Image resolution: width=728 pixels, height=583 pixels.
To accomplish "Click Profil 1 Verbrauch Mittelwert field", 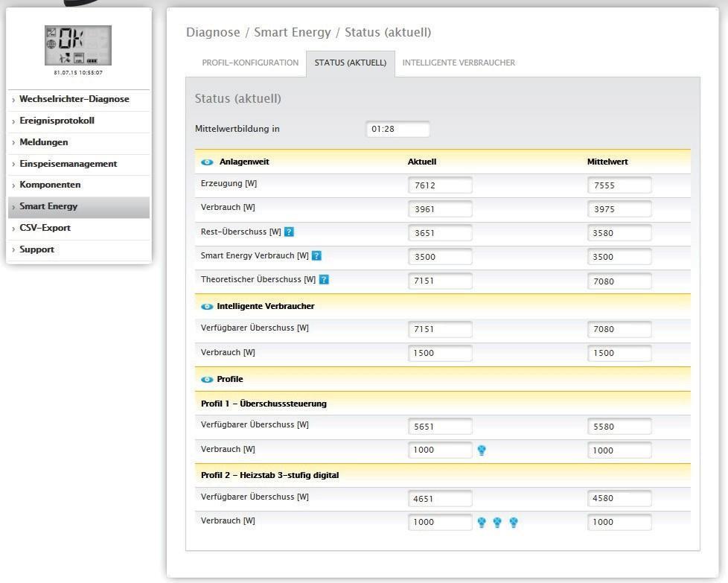I will point(619,450).
